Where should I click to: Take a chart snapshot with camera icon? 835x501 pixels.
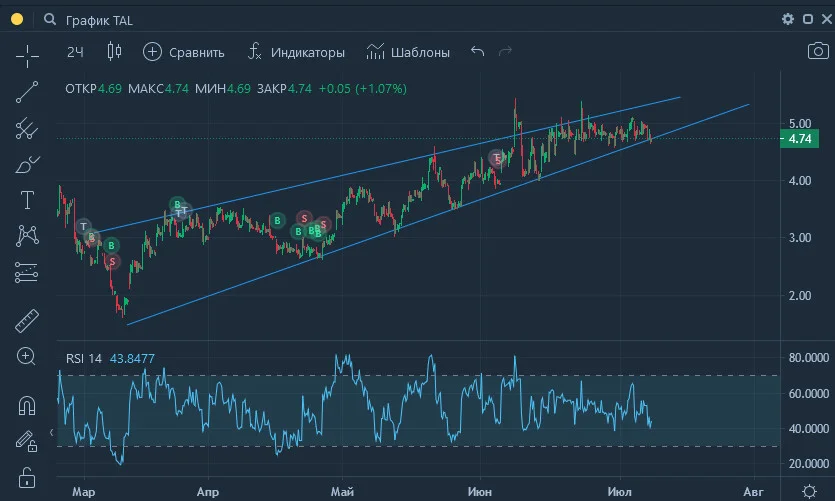[818, 51]
